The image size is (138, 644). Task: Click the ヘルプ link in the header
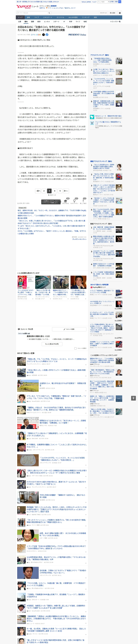tap(94, 2)
